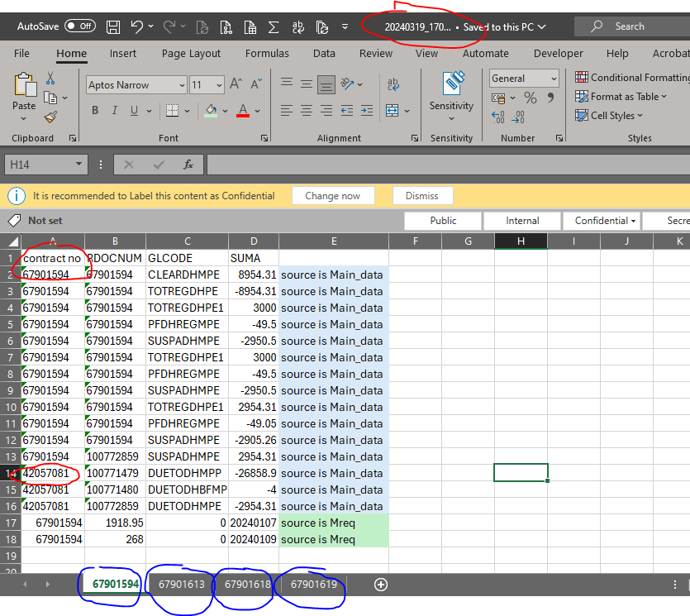
Task: Apply the Public sensitivity label
Action: [x=443, y=221]
